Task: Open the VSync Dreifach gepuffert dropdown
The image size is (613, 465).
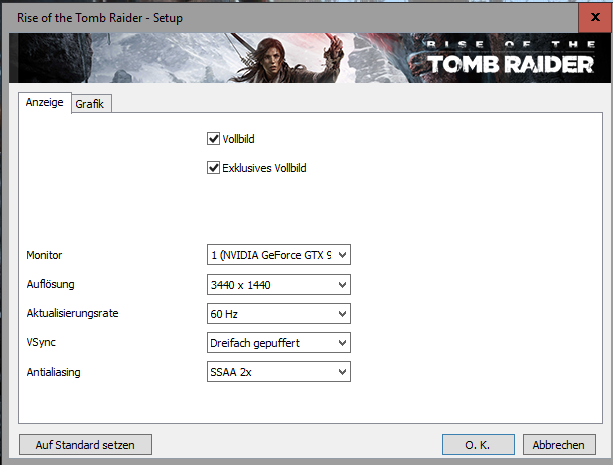Action: tap(279, 343)
